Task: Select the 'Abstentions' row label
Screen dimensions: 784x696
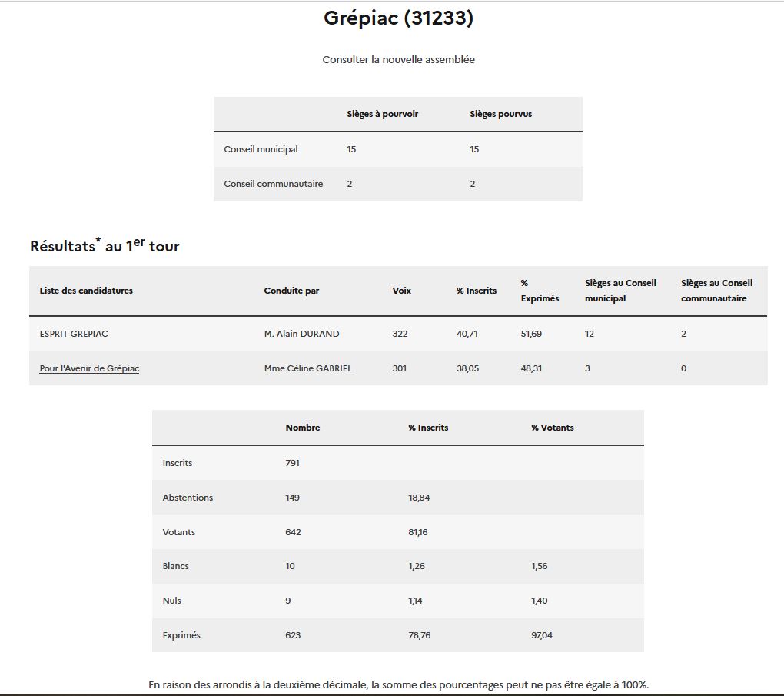Action: (x=188, y=498)
